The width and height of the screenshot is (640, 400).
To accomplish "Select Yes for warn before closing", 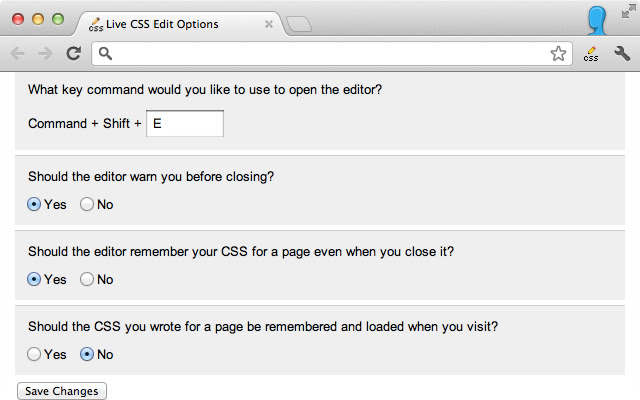I will (34, 204).
